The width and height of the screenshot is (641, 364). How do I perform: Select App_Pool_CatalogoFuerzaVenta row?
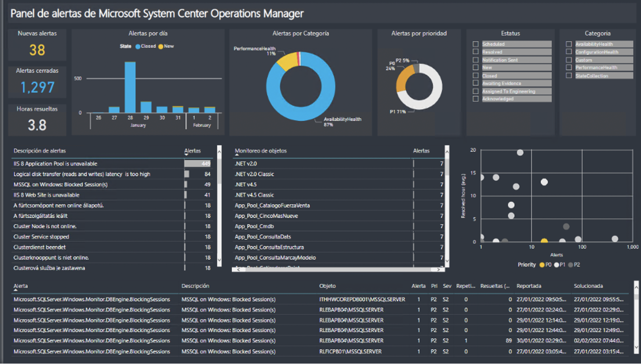[x=339, y=205]
